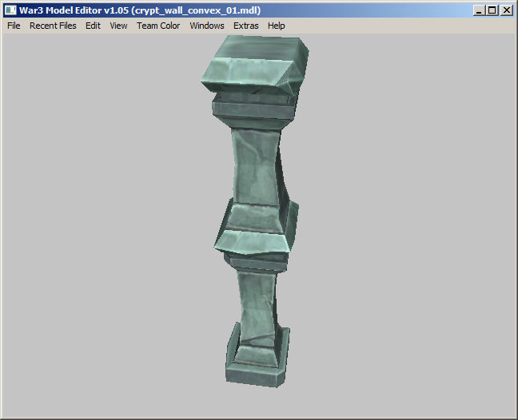Screen dimensions: 518x420
Task: Open the Recent Files menu
Action: pos(53,26)
